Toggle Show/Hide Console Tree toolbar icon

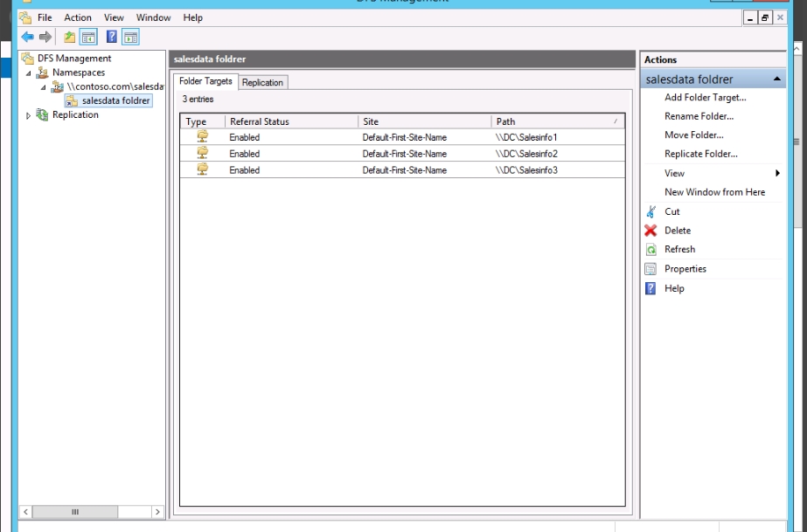tap(88, 37)
